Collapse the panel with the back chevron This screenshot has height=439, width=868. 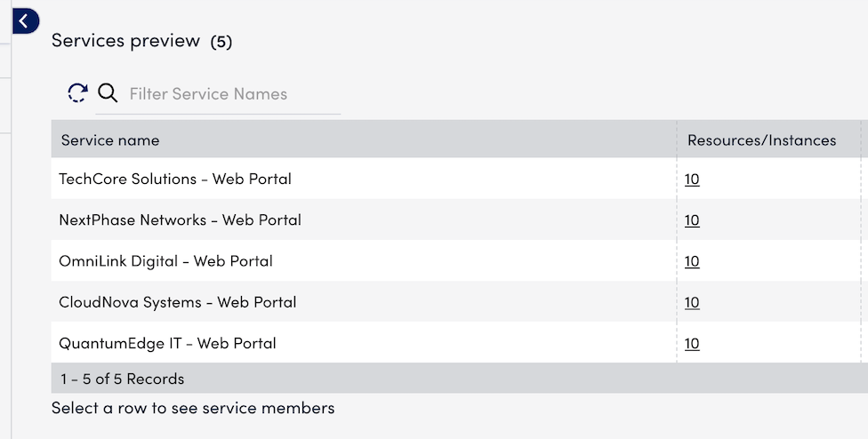[24, 20]
